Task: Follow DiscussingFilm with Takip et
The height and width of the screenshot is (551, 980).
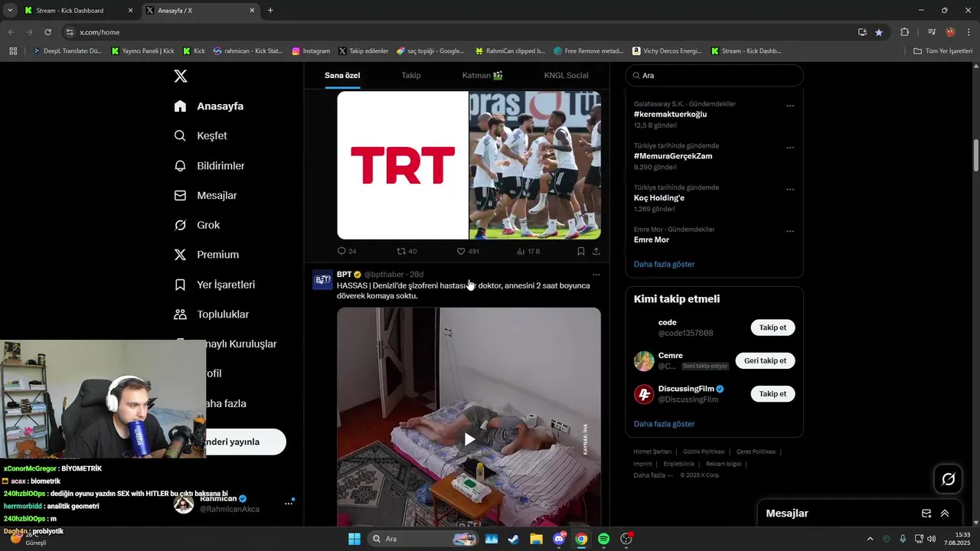Action: [773, 393]
